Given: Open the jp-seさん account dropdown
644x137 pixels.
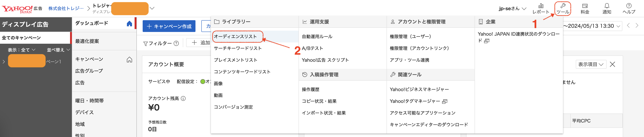Looking at the screenshot, I should pos(511,8).
